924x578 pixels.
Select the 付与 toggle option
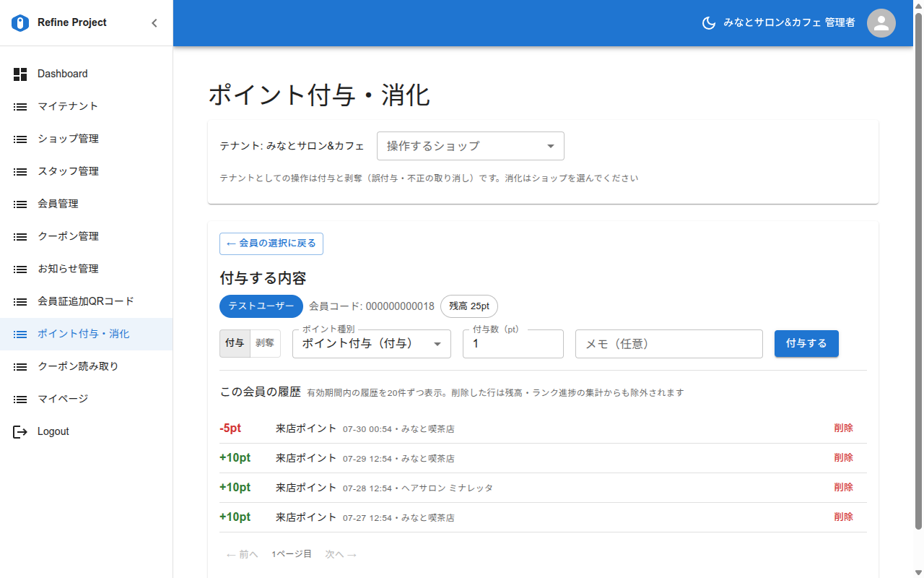[x=235, y=343]
